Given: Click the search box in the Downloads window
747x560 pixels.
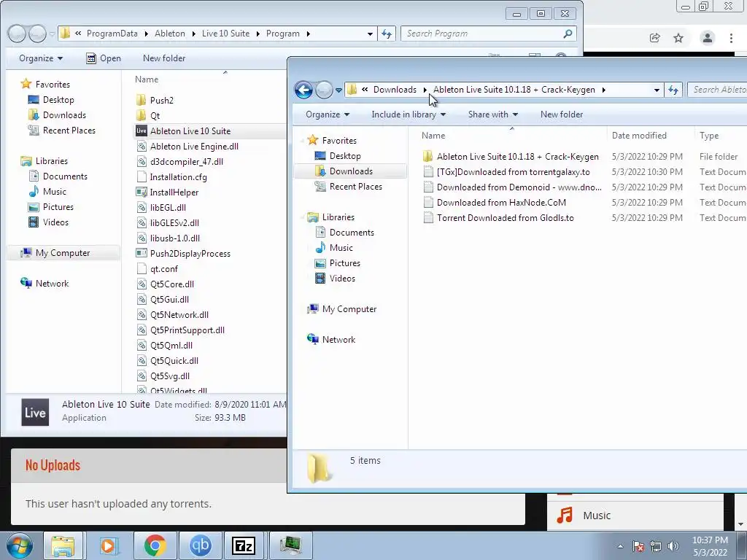Looking at the screenshot, I should (x=718, y=90).
